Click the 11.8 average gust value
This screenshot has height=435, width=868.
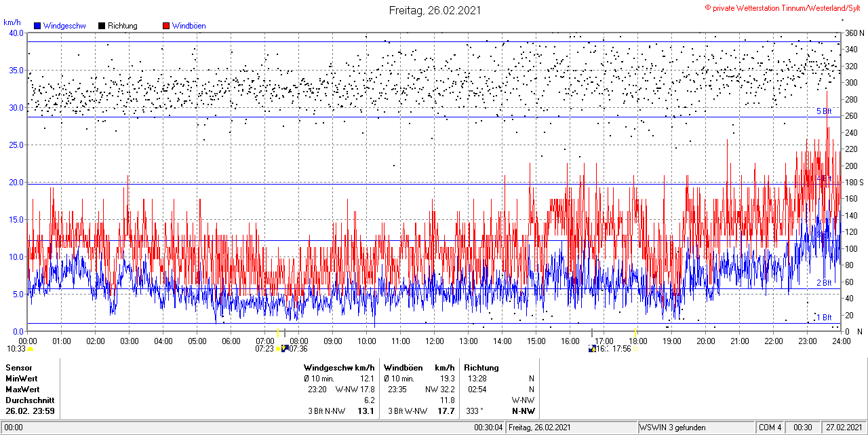447,400
